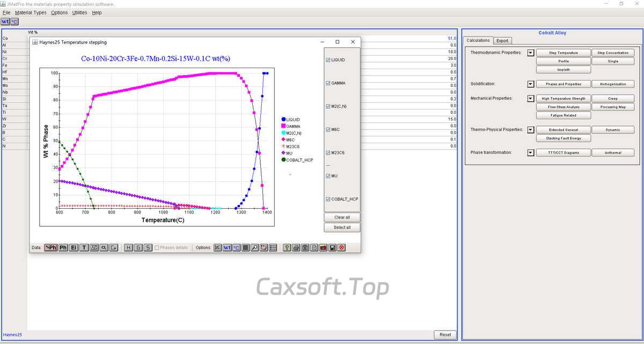Image resolution: width=644 pixels, height=344 pixels.
Task: Click the magnifier zoom icon in chart toolbar
Action: tap(255, 247)
